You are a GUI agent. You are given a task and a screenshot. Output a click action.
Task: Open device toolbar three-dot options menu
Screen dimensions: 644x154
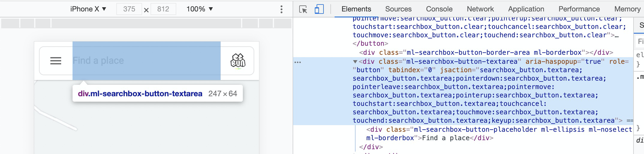coord(281,9)
